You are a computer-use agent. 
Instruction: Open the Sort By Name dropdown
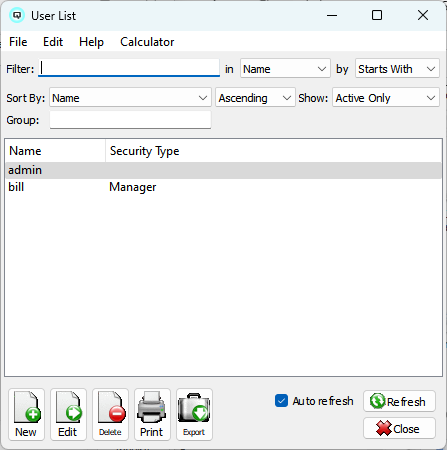click(130, 98)
